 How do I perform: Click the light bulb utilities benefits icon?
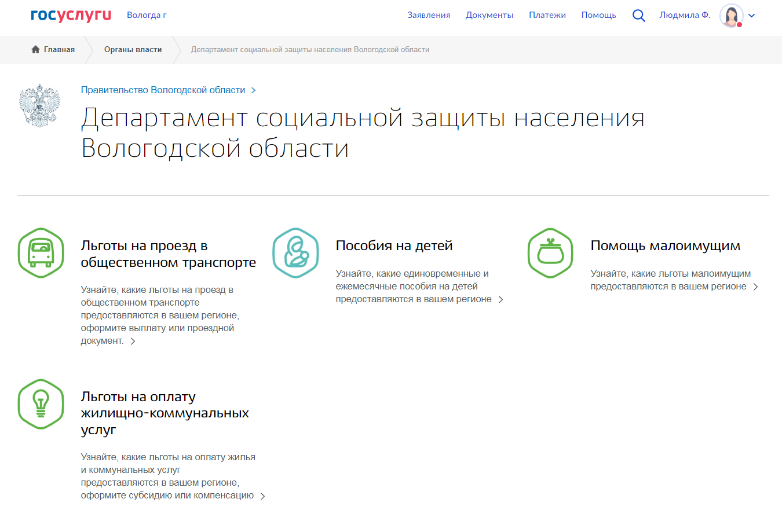pos(41,404)
